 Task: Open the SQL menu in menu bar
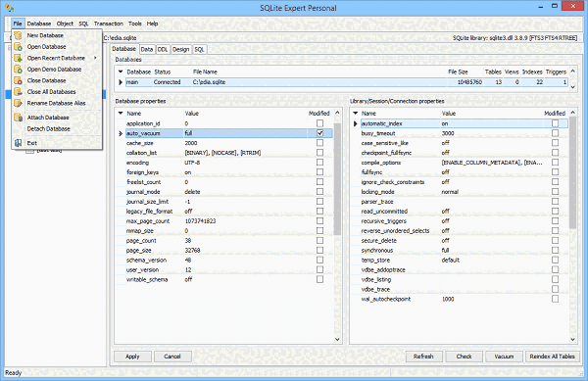(x=83, y=24)
